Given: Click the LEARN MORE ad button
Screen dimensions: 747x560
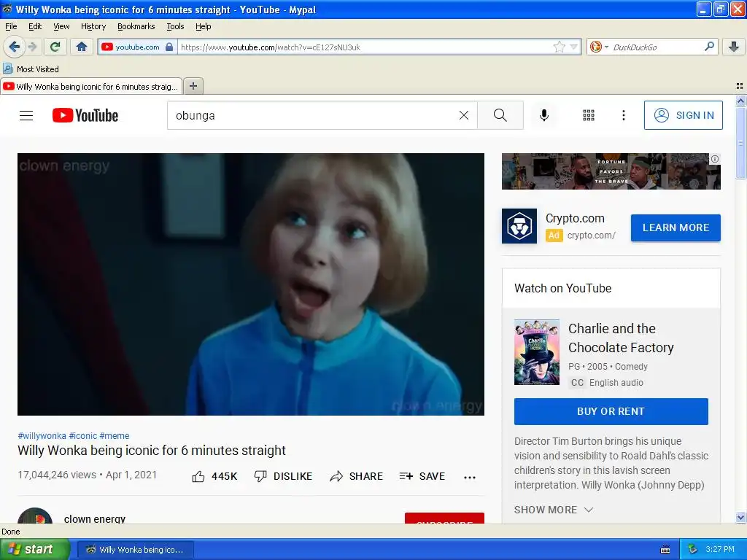Looking at the screenshot, I should pyautogui.click(x=676, y=227).
